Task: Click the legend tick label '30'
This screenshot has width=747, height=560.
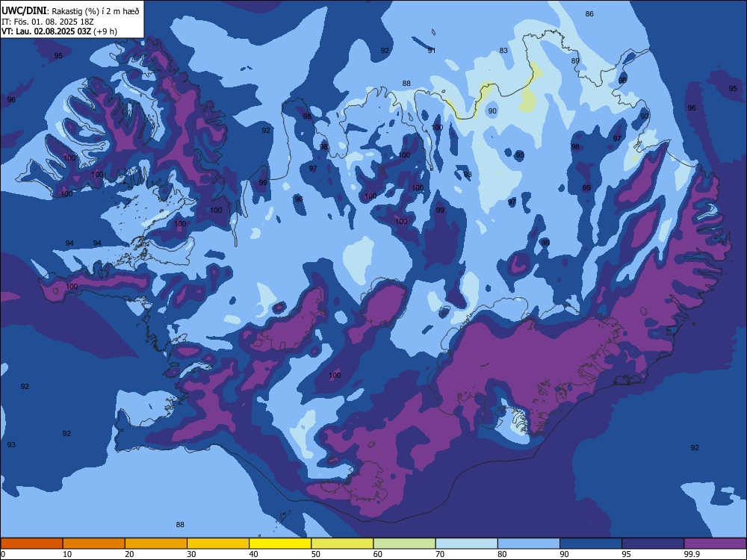Action: coord(191,554)
